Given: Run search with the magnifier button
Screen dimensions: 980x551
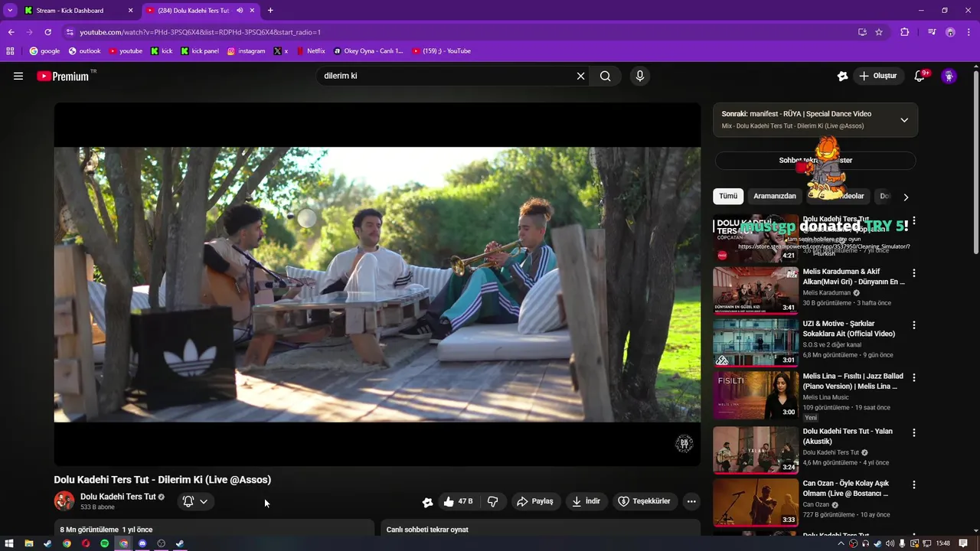Looking at the screenshot, I should [x=606, y=76].
